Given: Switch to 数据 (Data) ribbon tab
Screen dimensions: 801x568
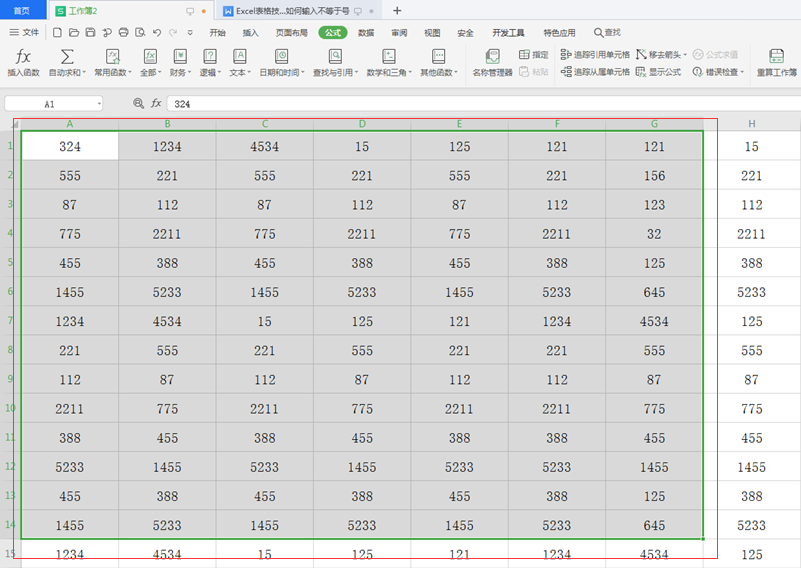Looking at the screenshot, I should coord(366,33).
